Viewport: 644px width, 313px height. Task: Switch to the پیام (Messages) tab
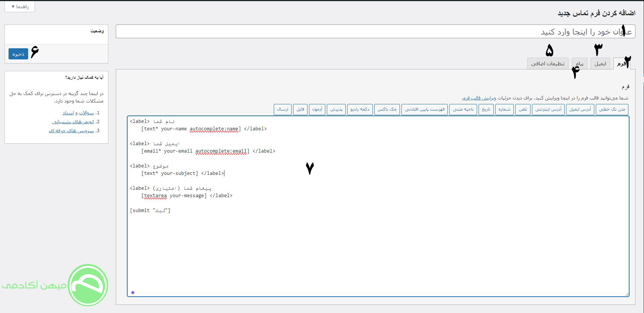[579, 63]
